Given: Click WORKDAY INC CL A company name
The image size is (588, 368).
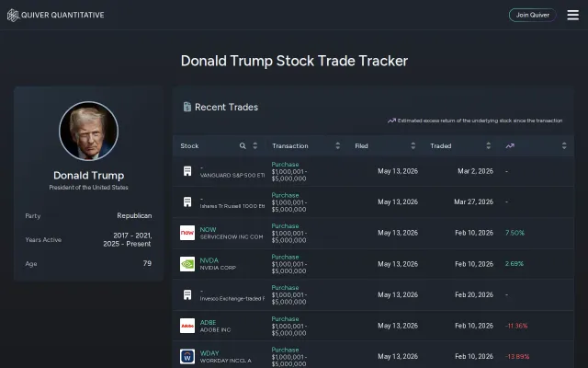Looking at the screenshot, I should click(x=225, y=361).
